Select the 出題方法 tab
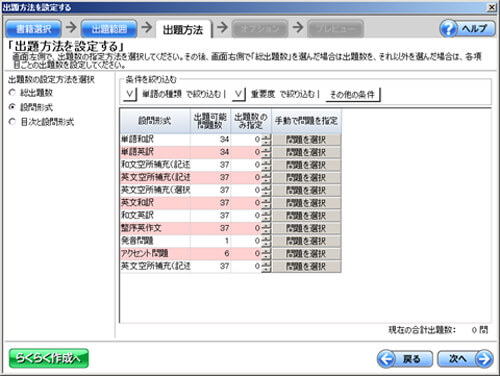 (x=183, y=30)
